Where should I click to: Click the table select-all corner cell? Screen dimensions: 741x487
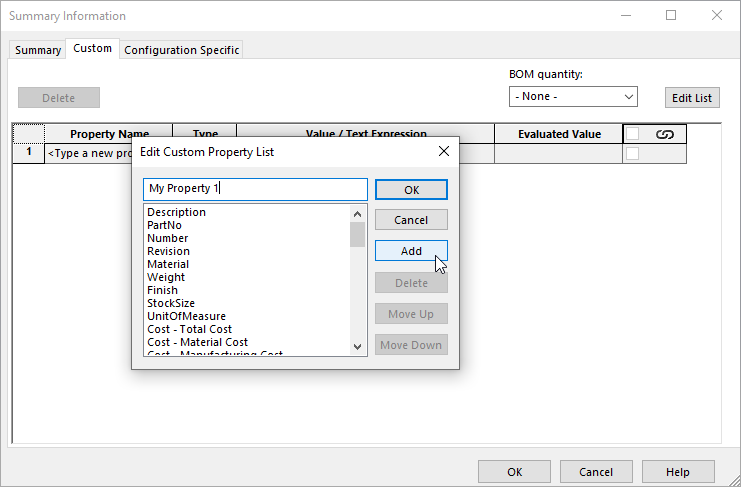[x=29, y=134]
